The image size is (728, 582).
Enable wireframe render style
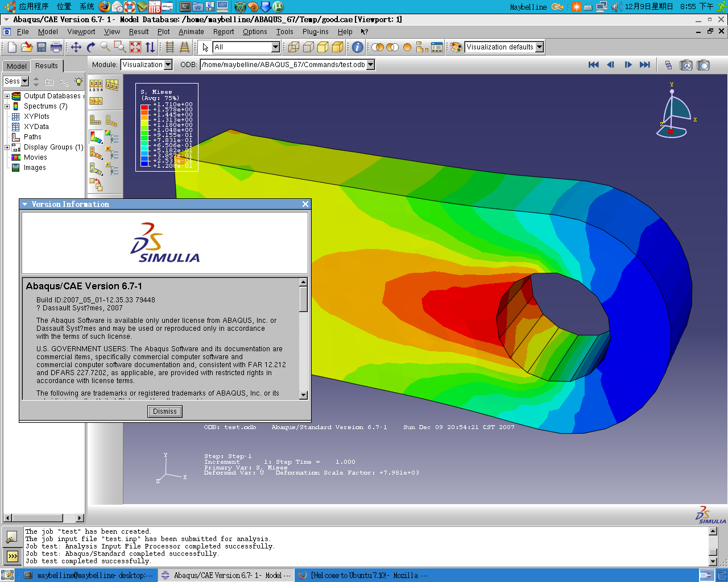[x=293, y=47]
